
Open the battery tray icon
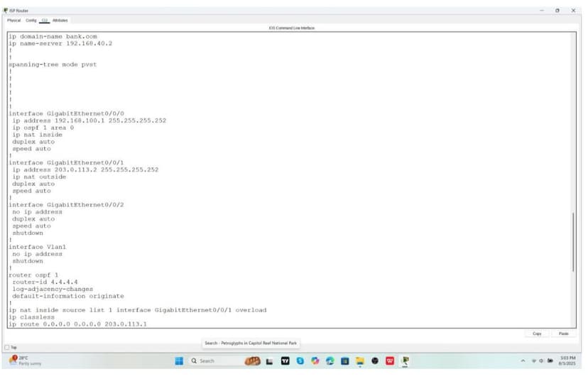tap(550, 361)
